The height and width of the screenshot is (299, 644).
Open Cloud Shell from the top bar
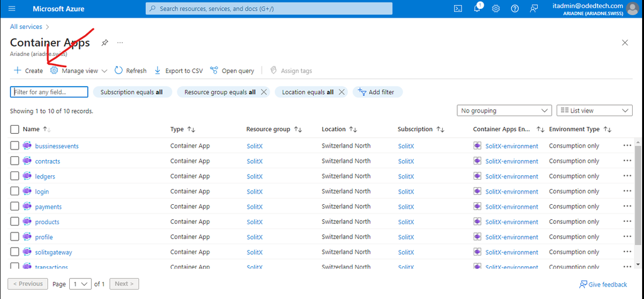click(x=458, y=9)
